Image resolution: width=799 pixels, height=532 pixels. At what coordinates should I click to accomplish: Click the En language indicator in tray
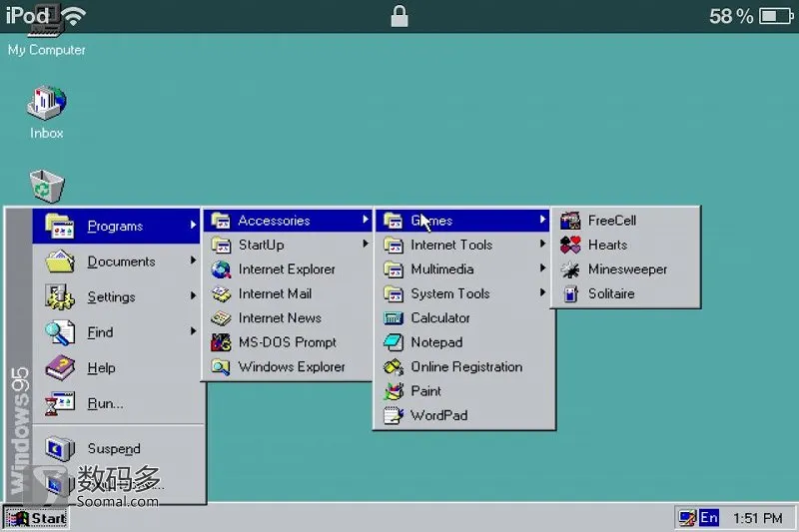coord(709,518)
